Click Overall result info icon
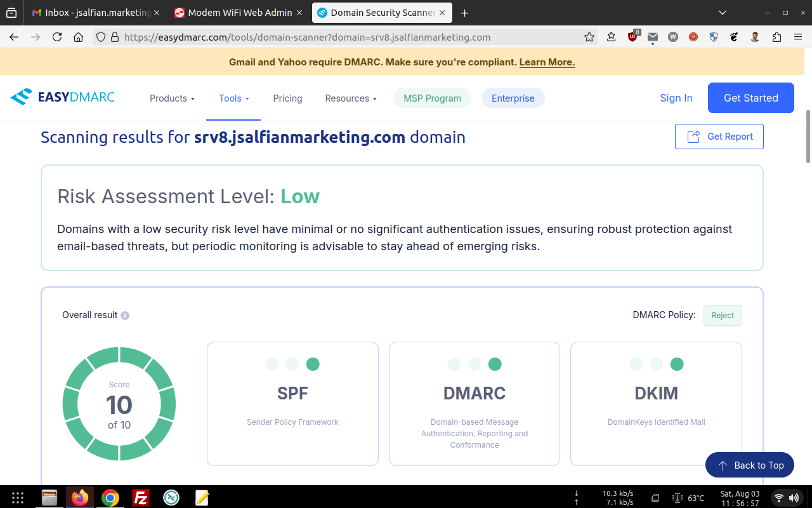812x508 pixels. pos(125,316)
